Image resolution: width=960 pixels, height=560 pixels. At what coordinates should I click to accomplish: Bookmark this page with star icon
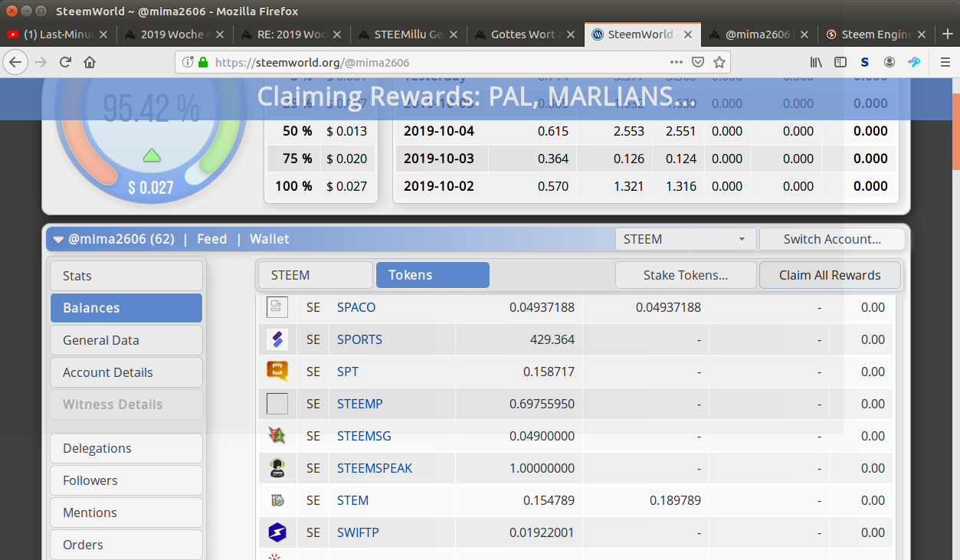point(719,62)
